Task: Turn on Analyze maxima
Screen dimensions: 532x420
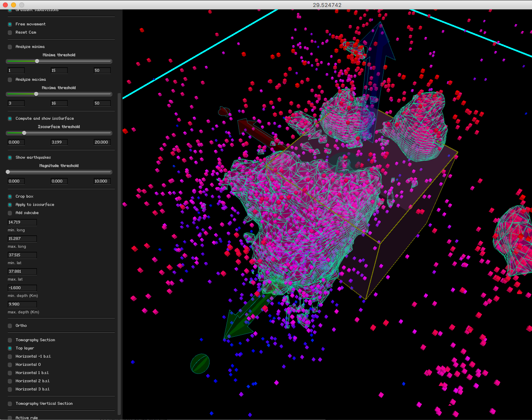Action: [x=10, y=80]
